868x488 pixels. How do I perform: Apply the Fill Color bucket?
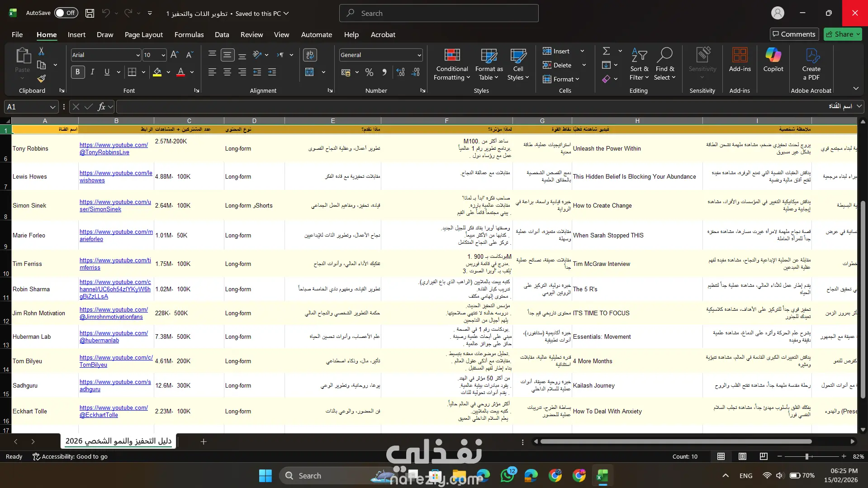(157, 72)
